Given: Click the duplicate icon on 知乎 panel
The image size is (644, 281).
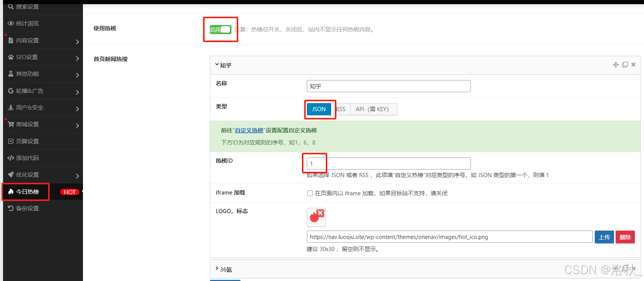Looking at the screenshot, I should tap(625, 65).
